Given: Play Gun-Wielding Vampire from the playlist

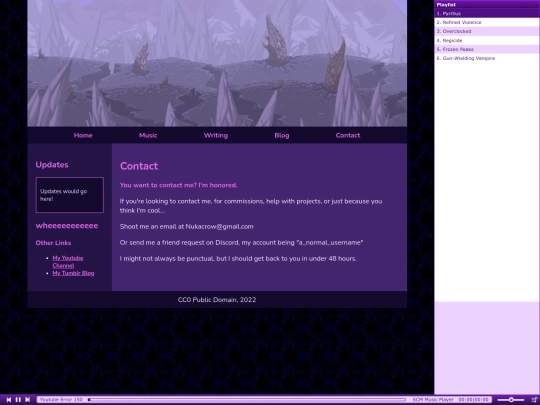Looking at the screenshot, I should point(487,58).
